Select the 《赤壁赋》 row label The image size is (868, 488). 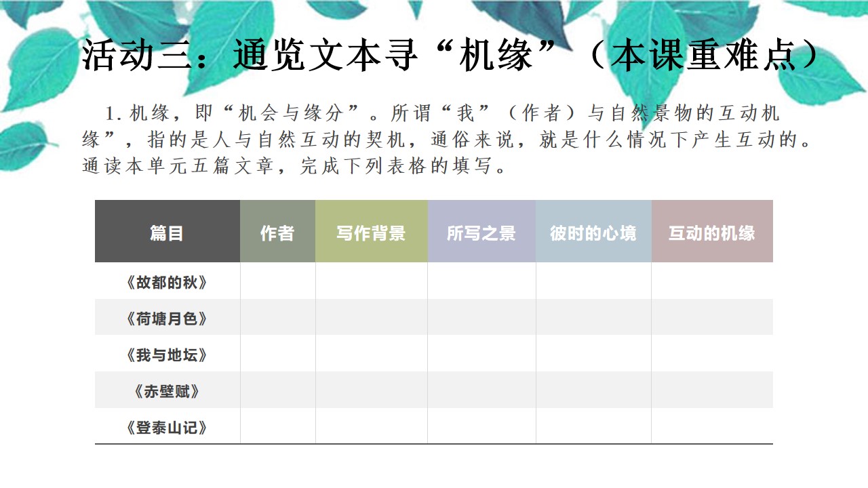[x=167, y=391]
